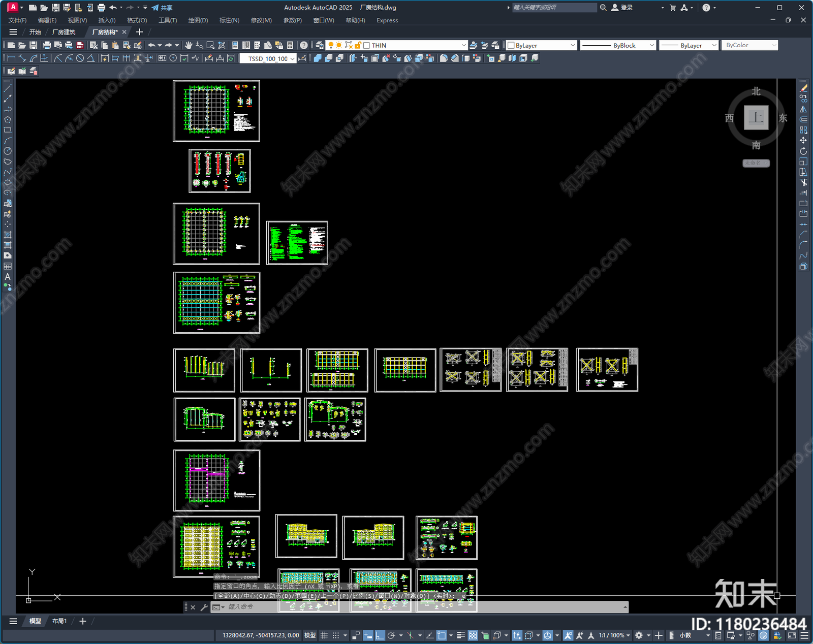Add a new drawing tab with plus
This screenshot has height=644, width=813.
(139, 32)
